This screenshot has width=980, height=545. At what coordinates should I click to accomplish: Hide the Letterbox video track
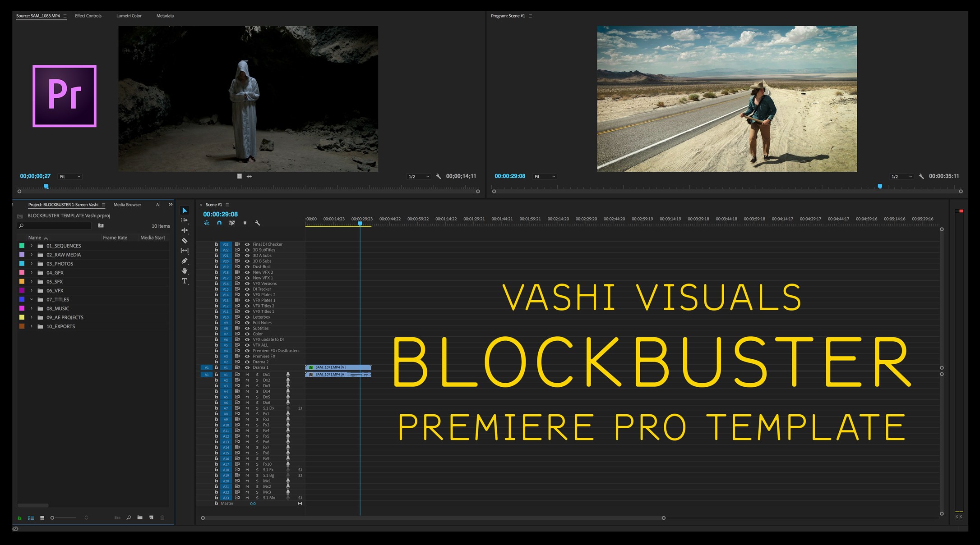247,317
